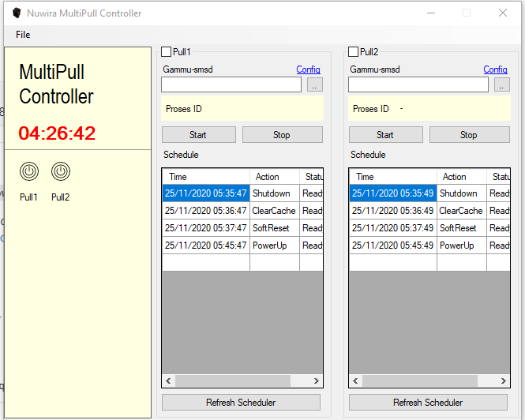Click SoftReset action in Pull2 schedule

[462, 228]
